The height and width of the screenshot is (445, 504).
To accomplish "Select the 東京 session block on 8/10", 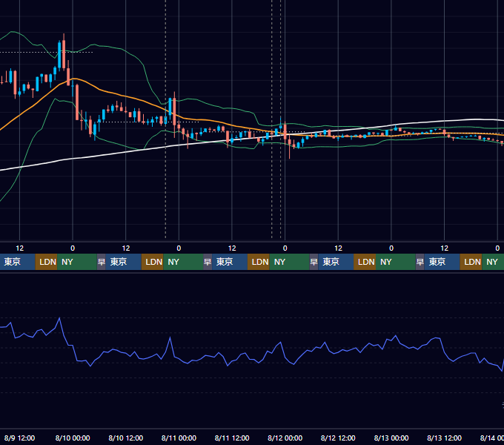I will pyautogui.click(x=124, y=262).
